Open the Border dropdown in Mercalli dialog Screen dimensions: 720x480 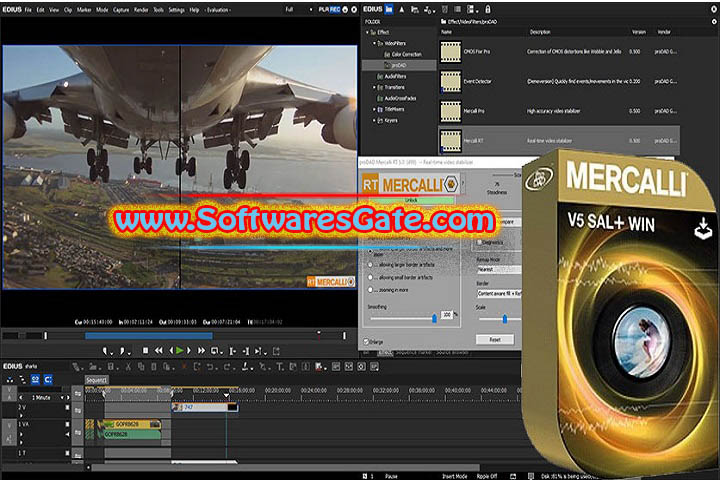coord(499,293)
